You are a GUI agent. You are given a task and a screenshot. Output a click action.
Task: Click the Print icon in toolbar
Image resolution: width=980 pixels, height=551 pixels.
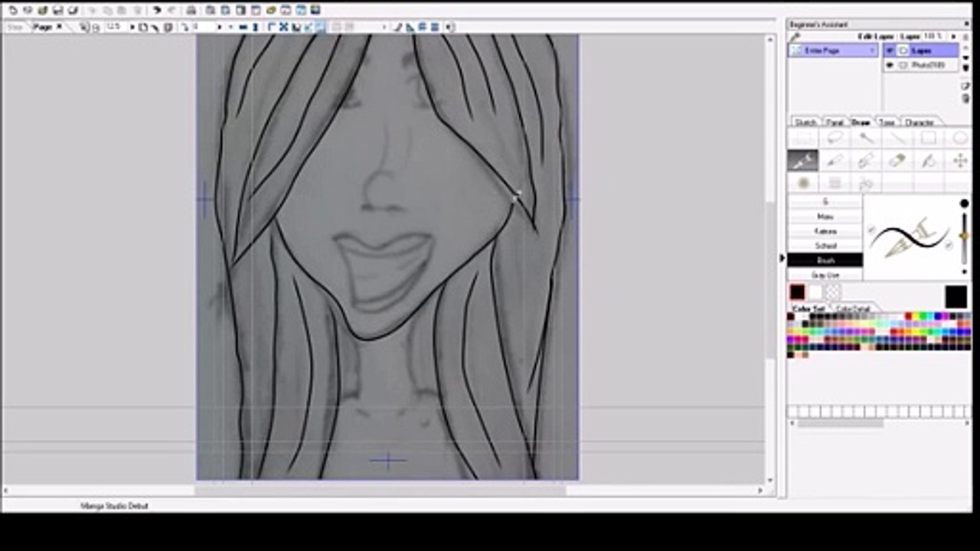191,10
